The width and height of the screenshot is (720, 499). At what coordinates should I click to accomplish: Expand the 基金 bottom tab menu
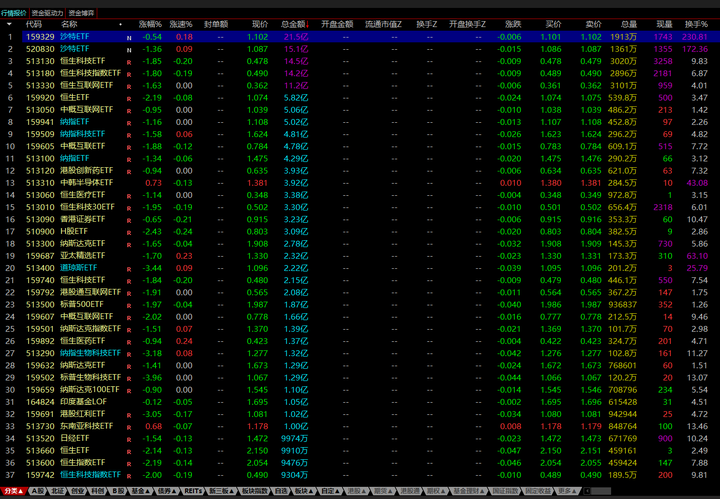click(141, 491)
